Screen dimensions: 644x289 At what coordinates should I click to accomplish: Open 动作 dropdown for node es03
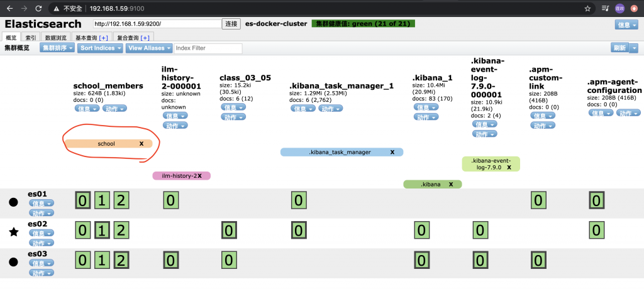pyautogui.click(x=42, y=273)
